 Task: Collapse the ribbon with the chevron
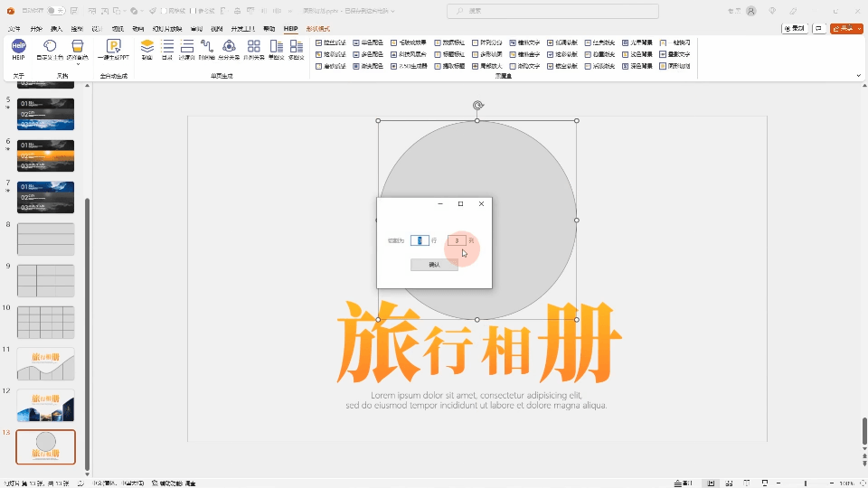859,75
